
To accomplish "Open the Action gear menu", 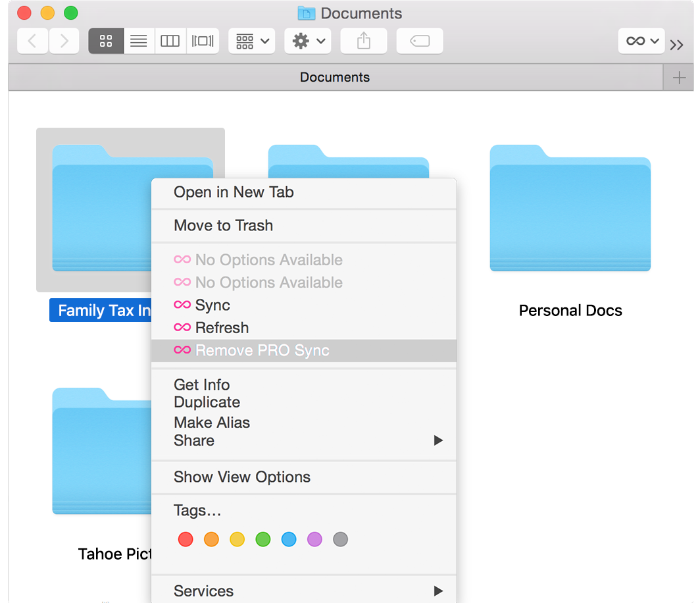I will (x=307, y=41).
